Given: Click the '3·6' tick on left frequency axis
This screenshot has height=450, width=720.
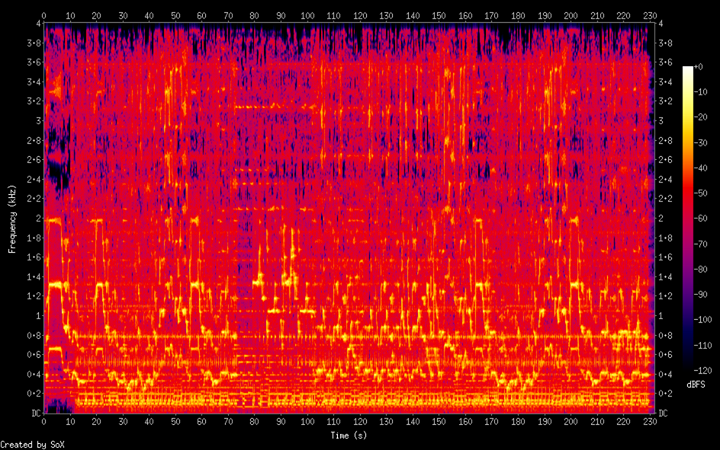Looking at the screenshot, I should pos(34,62).
